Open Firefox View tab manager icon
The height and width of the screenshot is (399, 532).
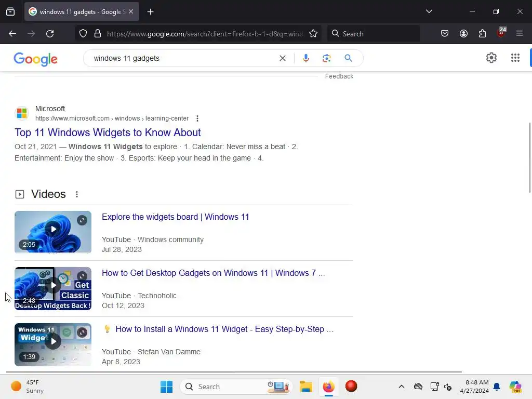[x=10, y=11]
